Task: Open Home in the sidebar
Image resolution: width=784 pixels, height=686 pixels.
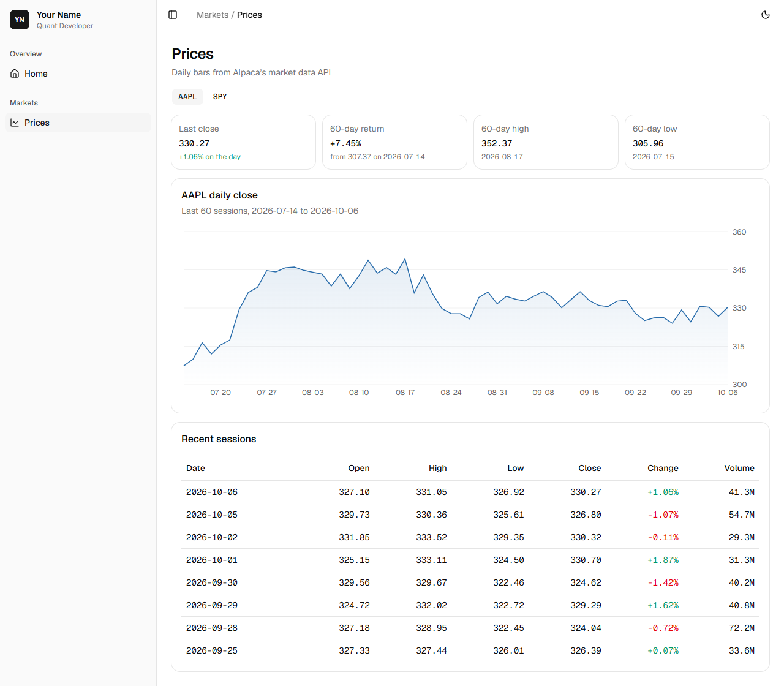Action: (x=78, y=73)
